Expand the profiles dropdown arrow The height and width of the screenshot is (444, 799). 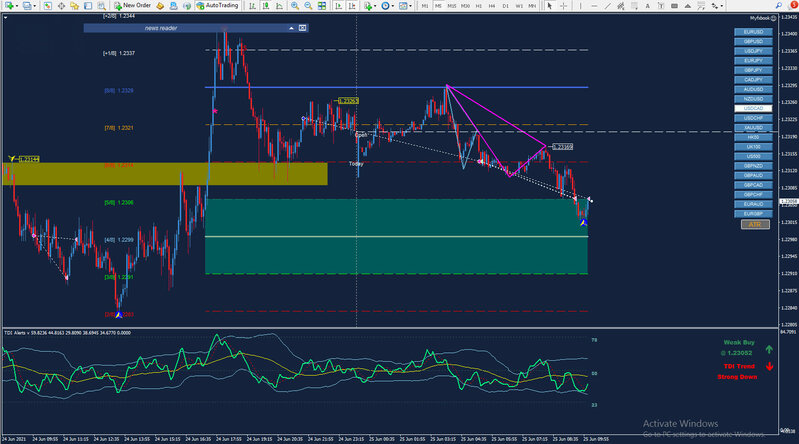coord(35,6)
